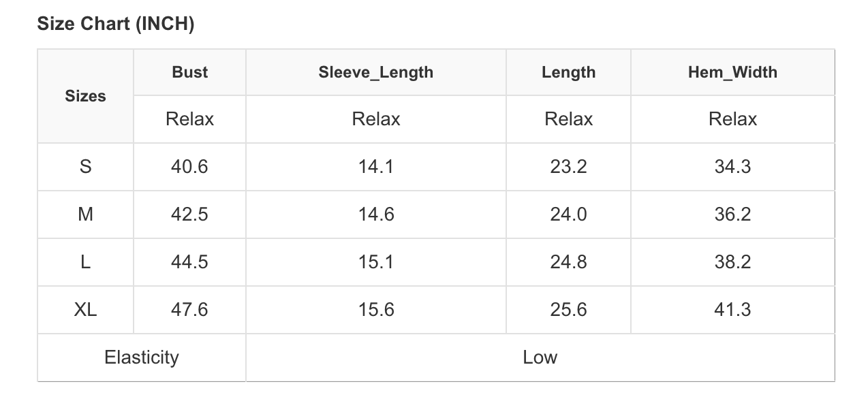Viewport: 868px width, 414px height.
Task: Click the Sleeve_Length column header
Action: click(375, 72)
